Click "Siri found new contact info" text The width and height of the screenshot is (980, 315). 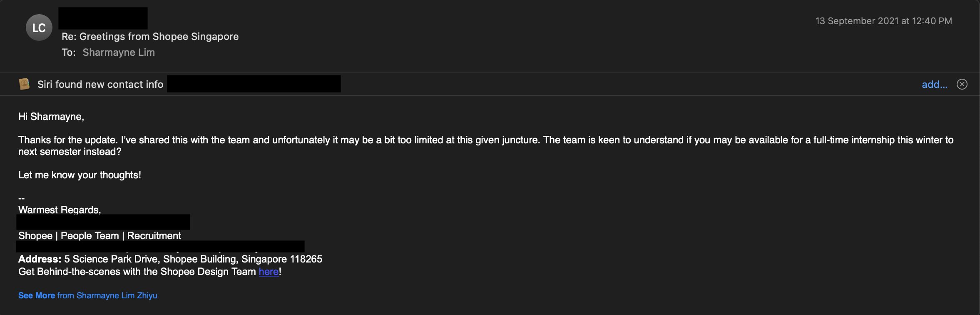pos(100,85)
